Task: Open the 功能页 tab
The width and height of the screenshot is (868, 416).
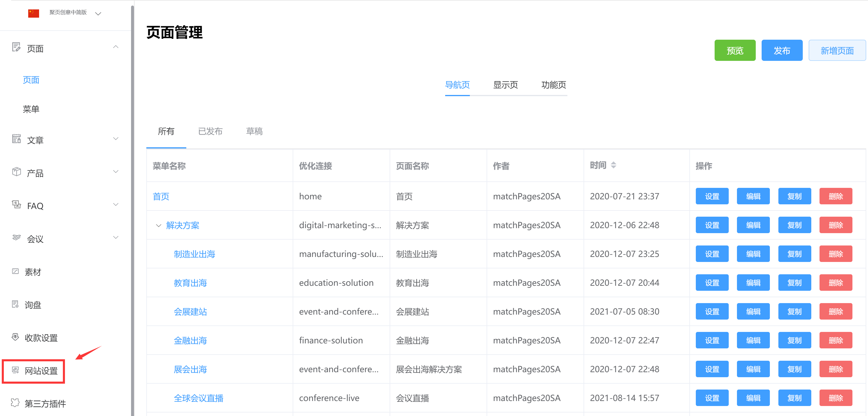Action: click(554, 85)
